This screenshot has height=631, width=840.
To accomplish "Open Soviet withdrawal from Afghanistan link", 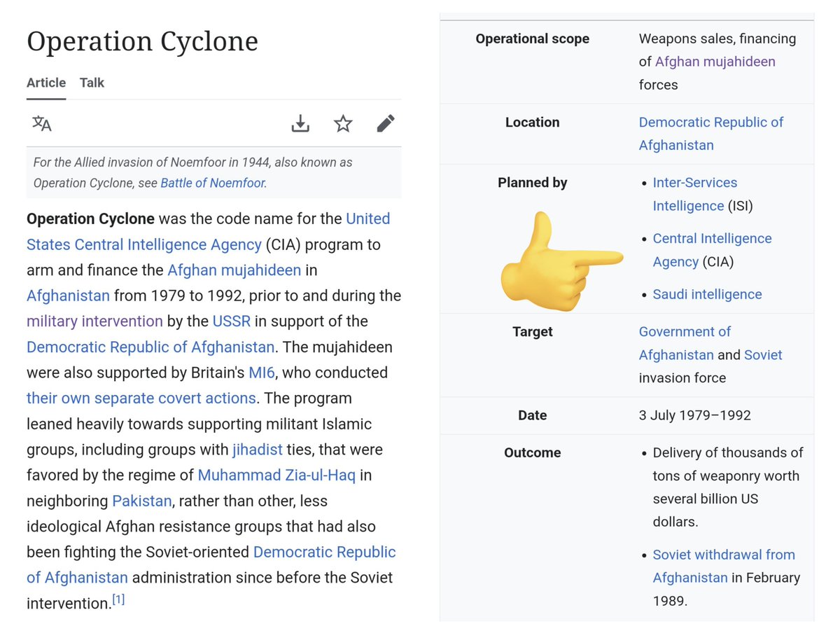I will [x=724, y=566].
